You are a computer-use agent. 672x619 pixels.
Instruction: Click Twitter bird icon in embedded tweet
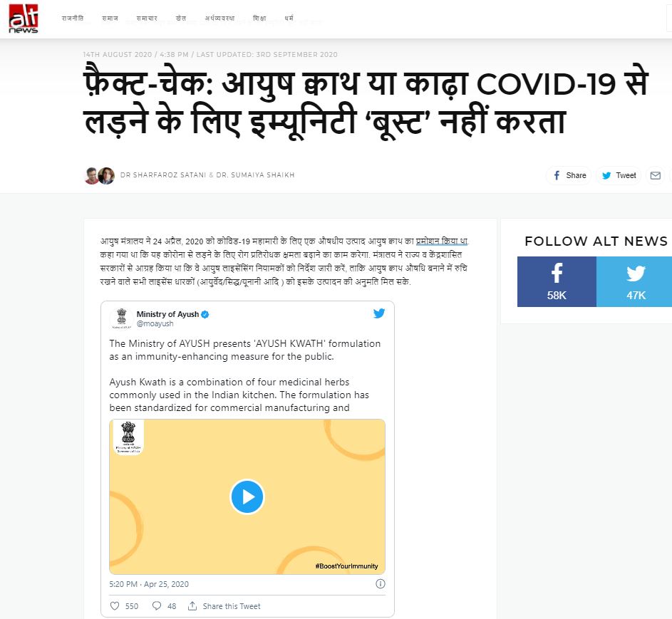click(379, 313)
